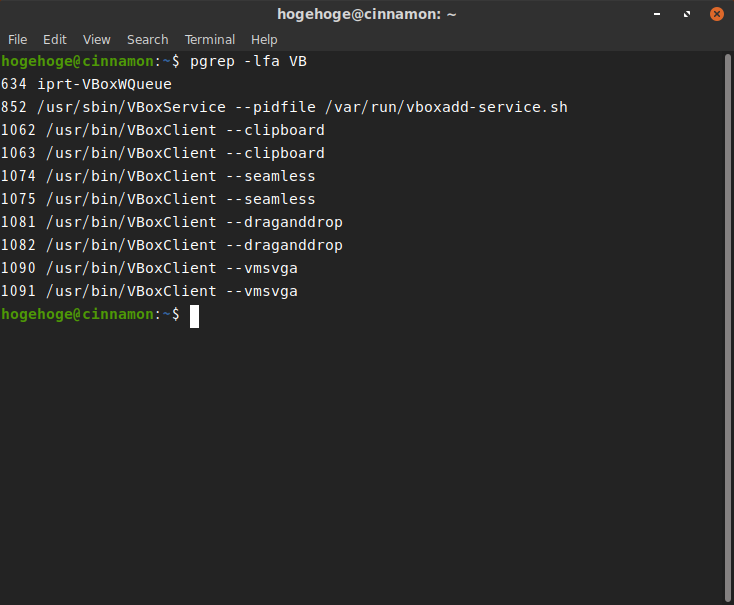Maximize the terminal window

coord(687,14)
